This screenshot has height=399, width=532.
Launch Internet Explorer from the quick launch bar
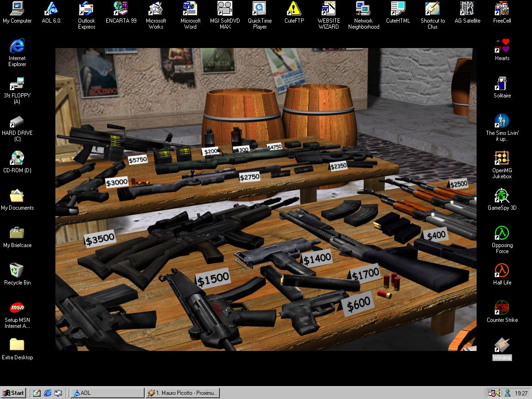pos(48,393)
